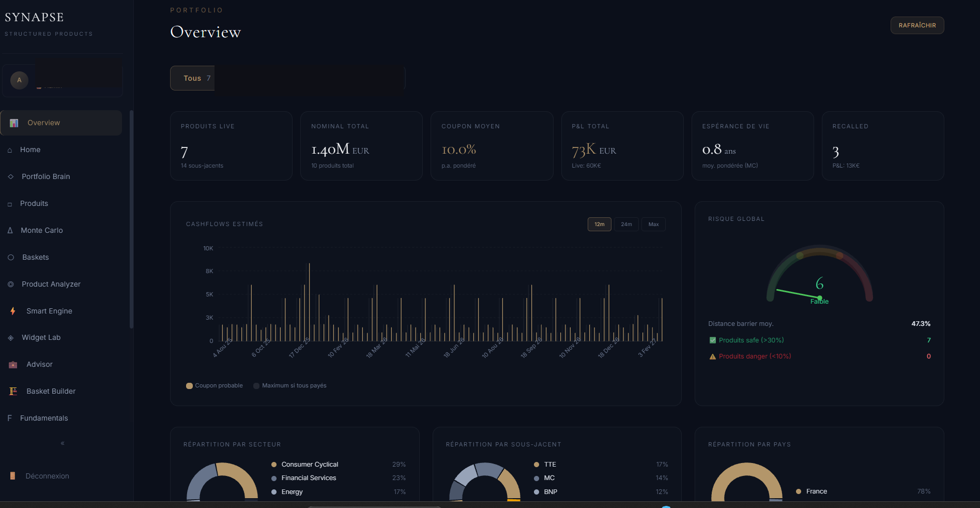This screenshot has height=508, width=980.
Task: Open the Product Analyzer page
Action: (51, 284)
